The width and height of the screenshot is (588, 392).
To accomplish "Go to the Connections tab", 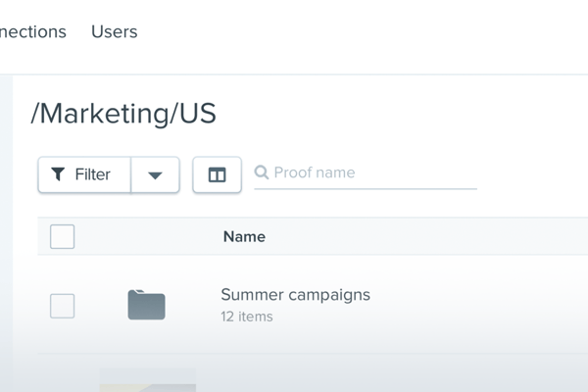I will (31, 31).
